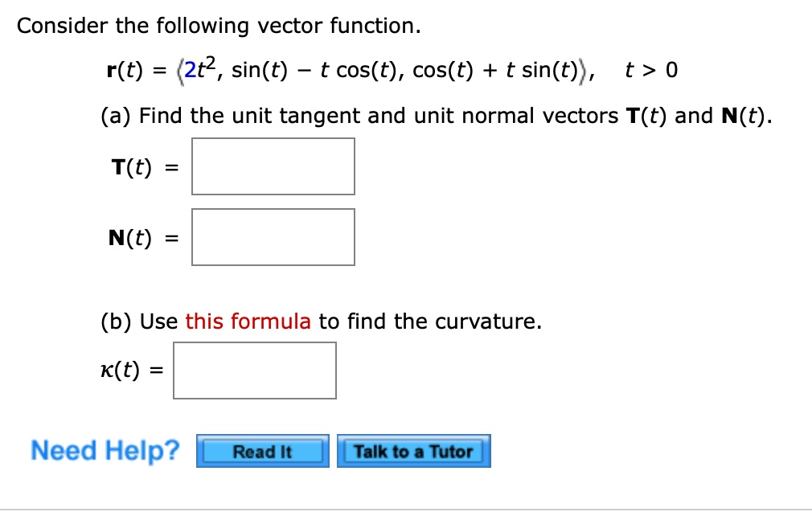
Task: Click 'to find the curvature' text in part (b)
Action: [x=430, y=321]
